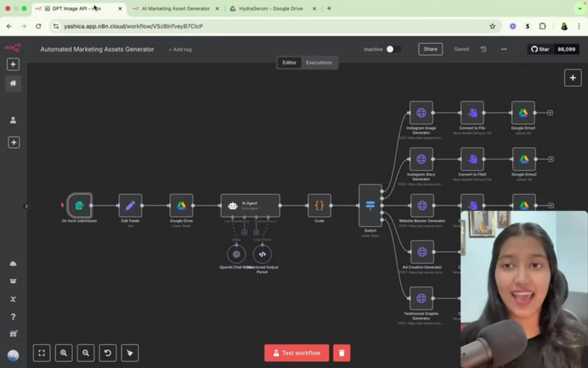The image size is (588, 368).
Task: Open the Edit Fields node
Action: coord(130,206)
